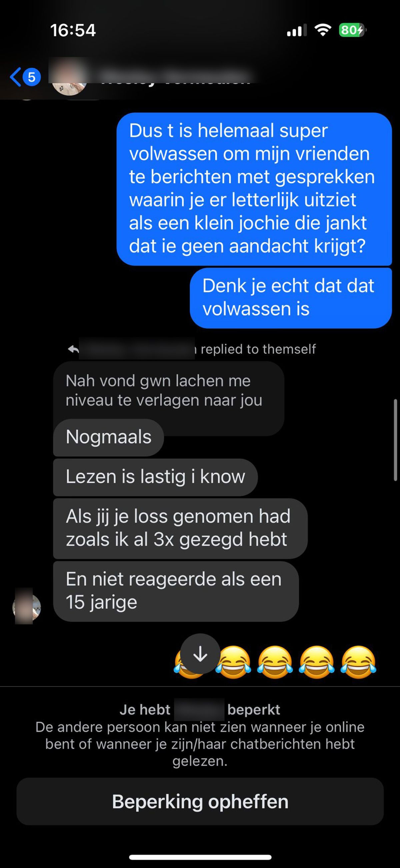
Task: Tap the cellular signal bars icon
Action: coord(297,30)
